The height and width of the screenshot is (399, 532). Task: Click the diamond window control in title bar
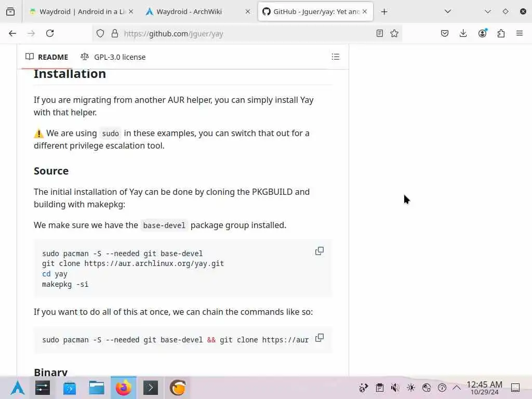click(506, 11)
